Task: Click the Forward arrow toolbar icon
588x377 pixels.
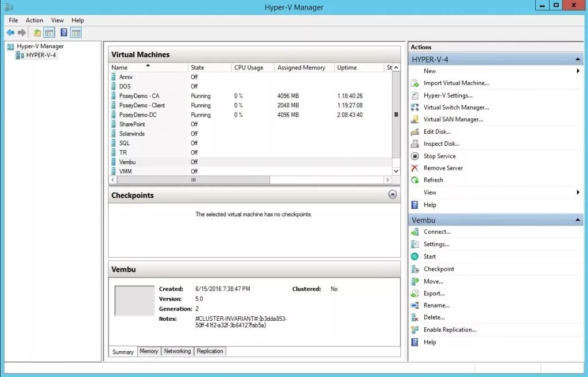Action: pyautogui.click(x=22, y=33)
